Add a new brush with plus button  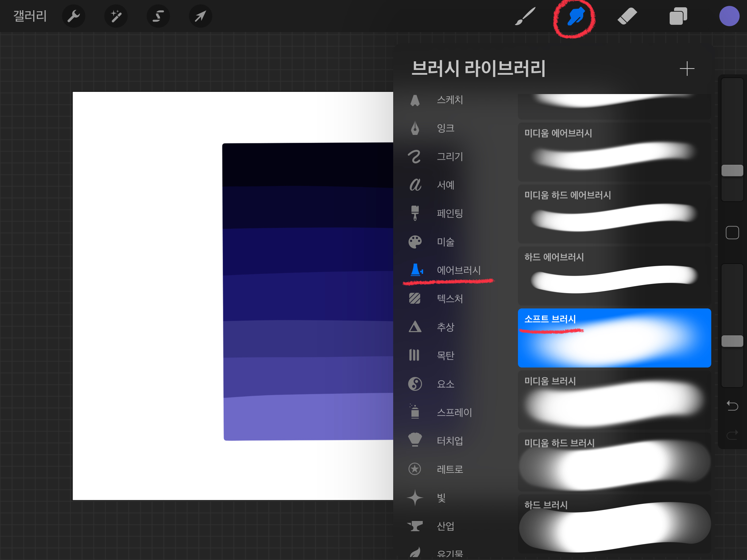[687, 69]
